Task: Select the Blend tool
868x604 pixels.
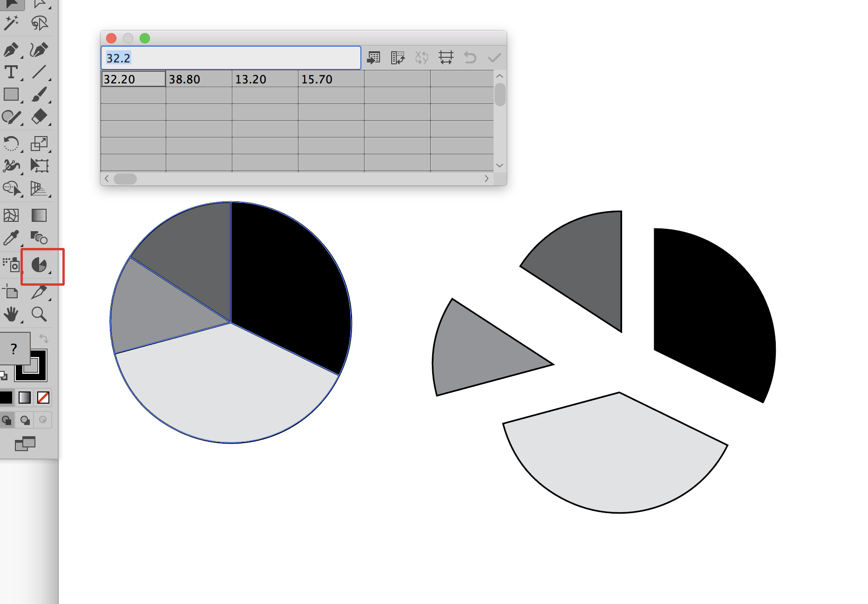Action: pos(39,238)
